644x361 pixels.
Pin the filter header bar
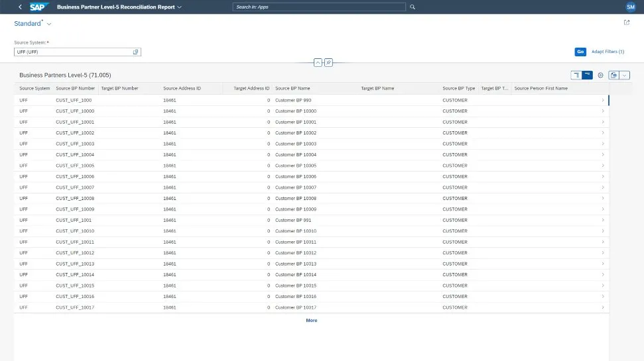pyautogui.click(x=328, y=62)
